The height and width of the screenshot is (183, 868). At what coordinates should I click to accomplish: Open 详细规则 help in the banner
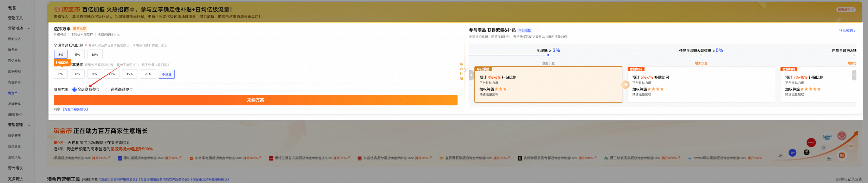(846, 10)
